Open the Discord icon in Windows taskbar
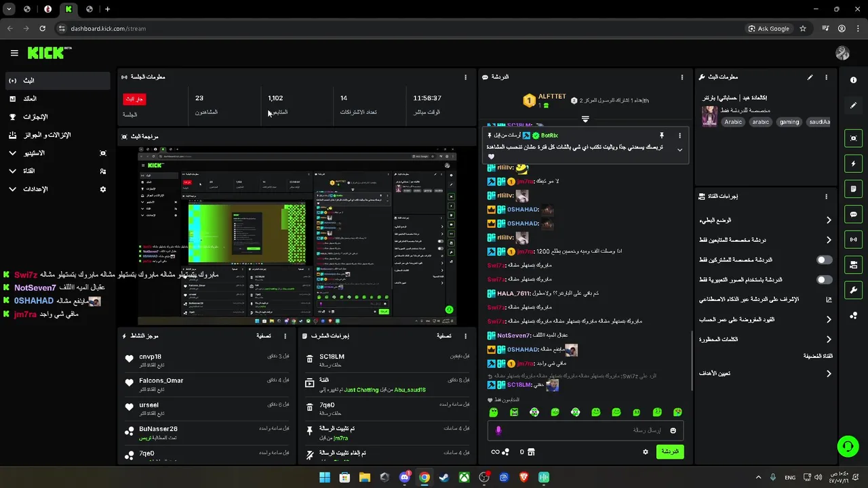 coord(404,477)
